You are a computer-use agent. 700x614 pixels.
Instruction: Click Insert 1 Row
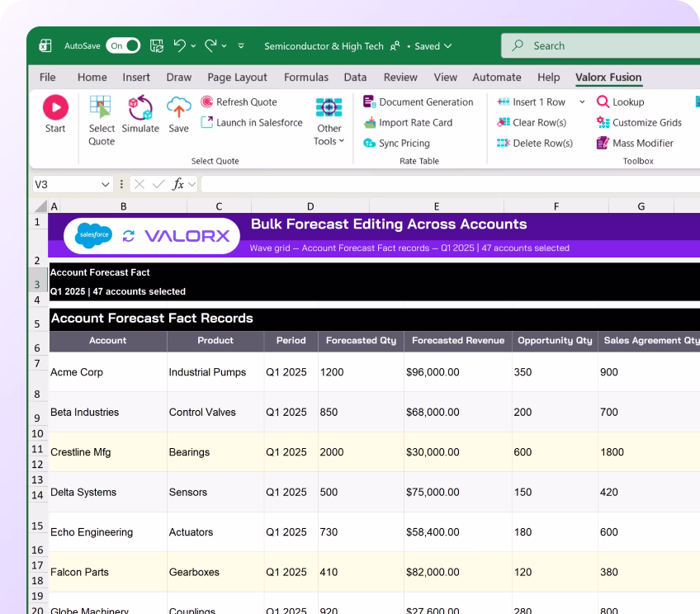coord(532,102)
